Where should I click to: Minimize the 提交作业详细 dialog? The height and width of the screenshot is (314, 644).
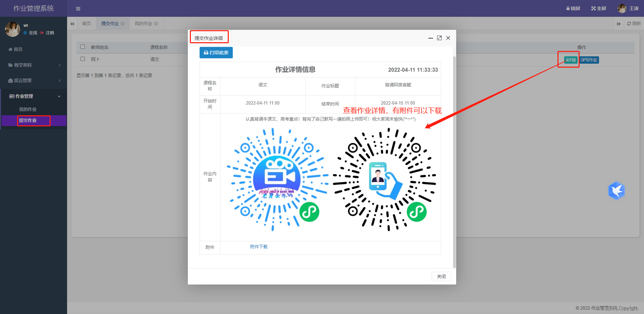[x=431, y=38]
